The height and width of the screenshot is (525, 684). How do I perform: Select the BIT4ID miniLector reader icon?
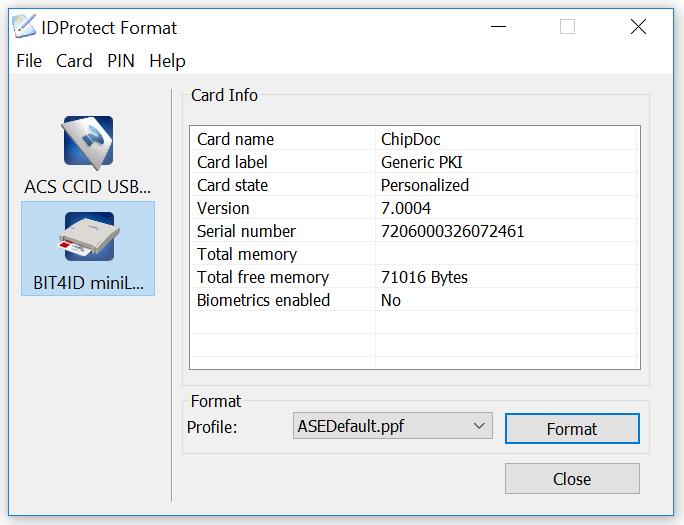[89, 236]
